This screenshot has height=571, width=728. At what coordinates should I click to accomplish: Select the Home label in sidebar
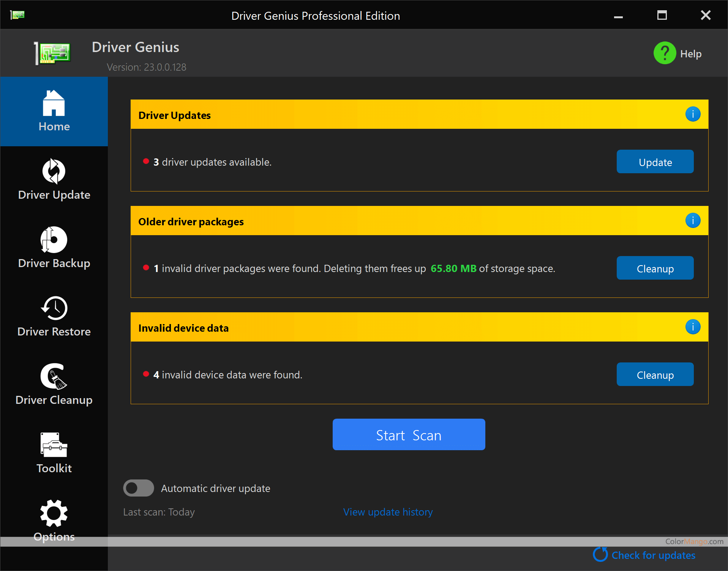click(54, 127)
